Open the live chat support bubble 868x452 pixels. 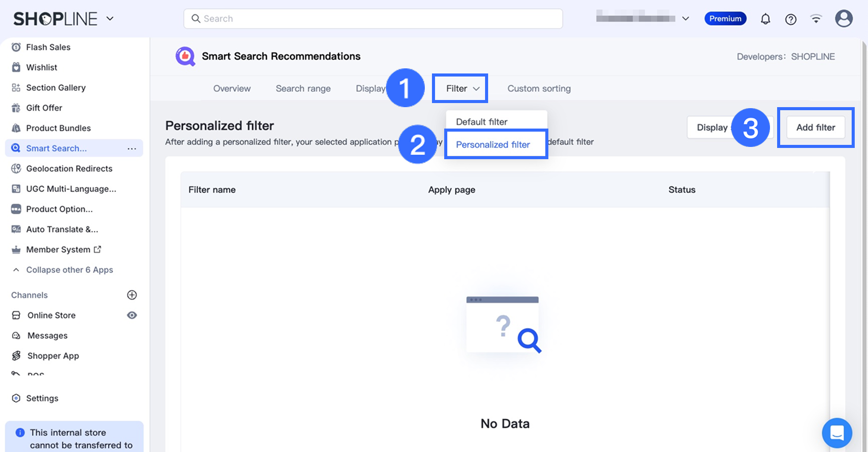[x=836, y=433]
